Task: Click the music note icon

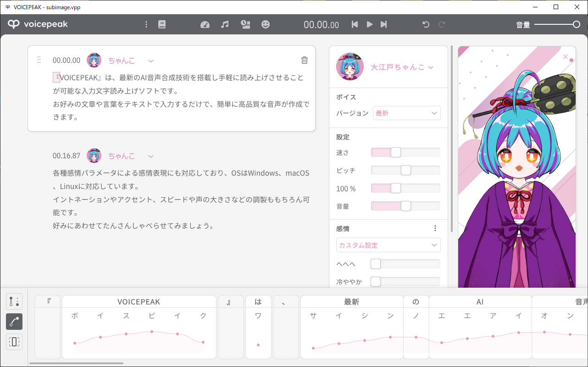Action: 225,24
